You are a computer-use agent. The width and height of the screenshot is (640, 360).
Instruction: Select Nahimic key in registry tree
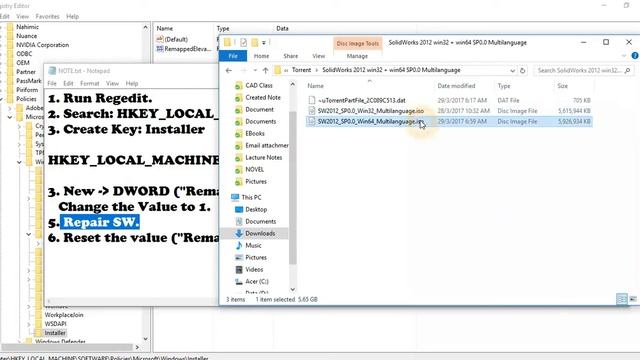27,27
